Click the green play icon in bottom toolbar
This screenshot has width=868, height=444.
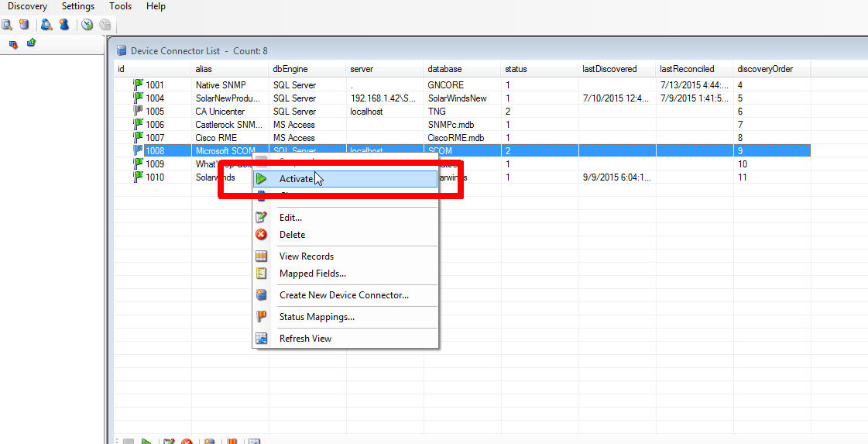coord(146,441)
